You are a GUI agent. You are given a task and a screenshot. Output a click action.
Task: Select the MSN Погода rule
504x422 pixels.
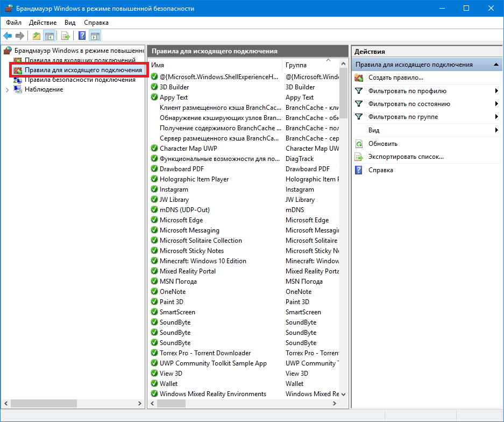[178, 282]
